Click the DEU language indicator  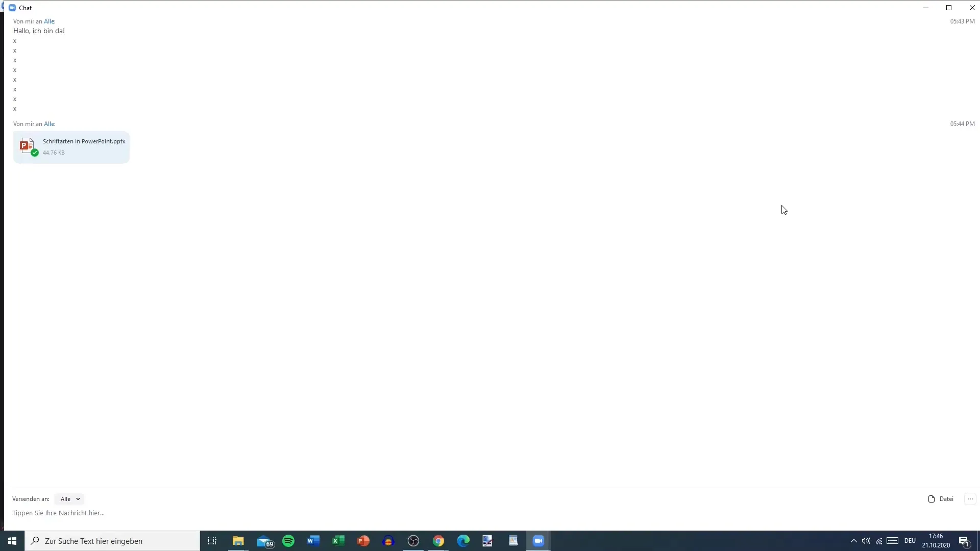(910, 541)
